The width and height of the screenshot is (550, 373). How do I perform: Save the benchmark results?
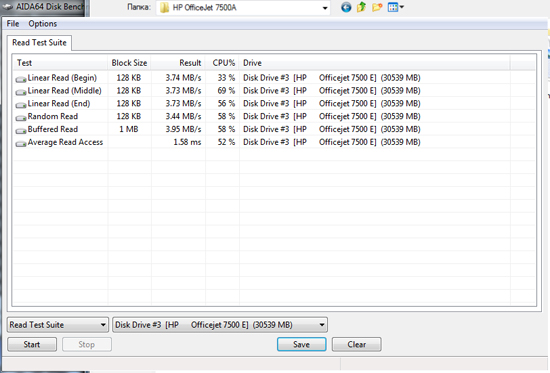click(x=302, y=345)
